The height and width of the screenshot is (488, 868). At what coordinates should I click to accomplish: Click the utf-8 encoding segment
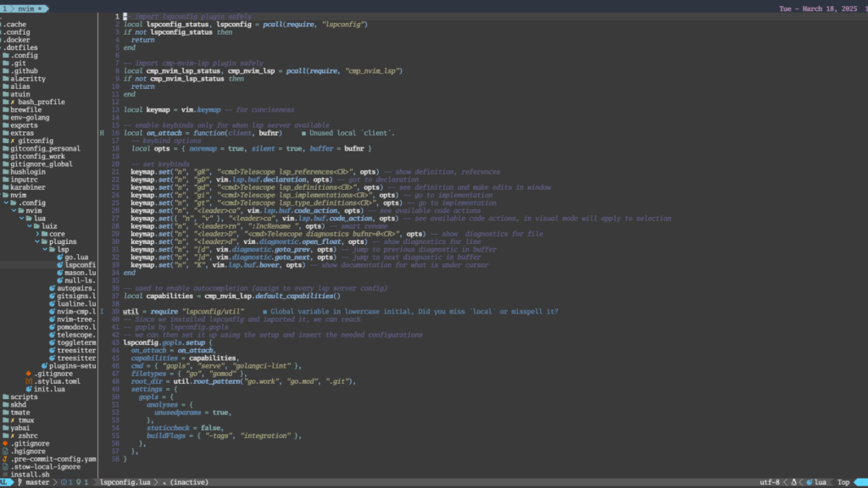[x=770, y=482]
